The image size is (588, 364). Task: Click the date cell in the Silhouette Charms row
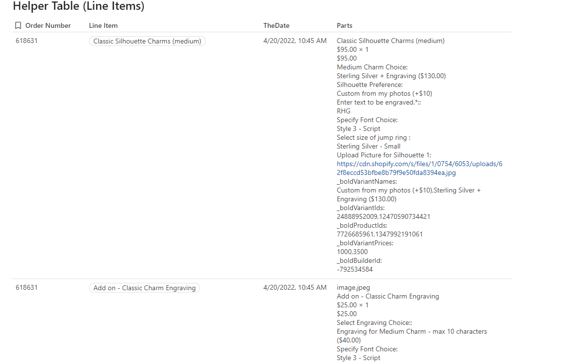click(295, 41)
